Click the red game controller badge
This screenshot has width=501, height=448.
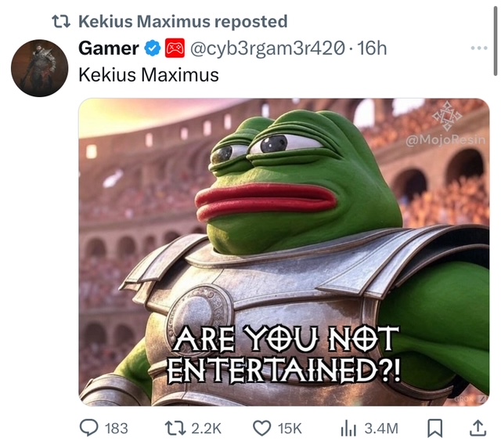point(175,49)
